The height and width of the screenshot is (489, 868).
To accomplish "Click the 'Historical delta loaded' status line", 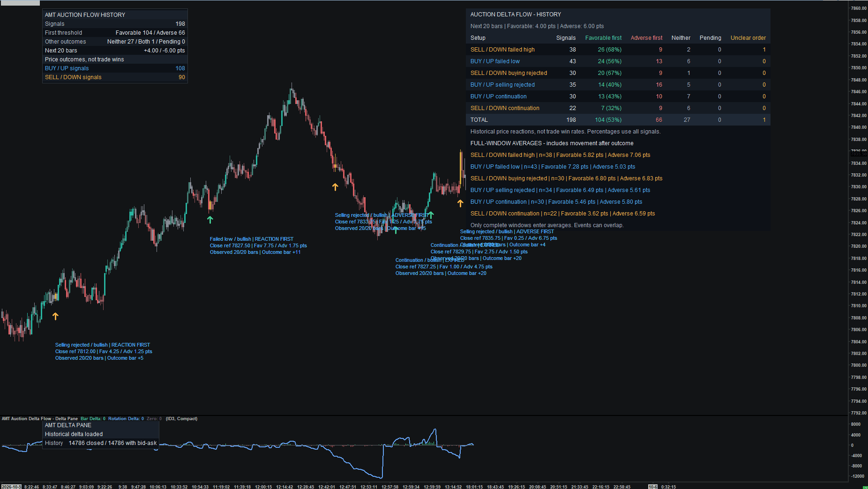I will tap(74, 434).
